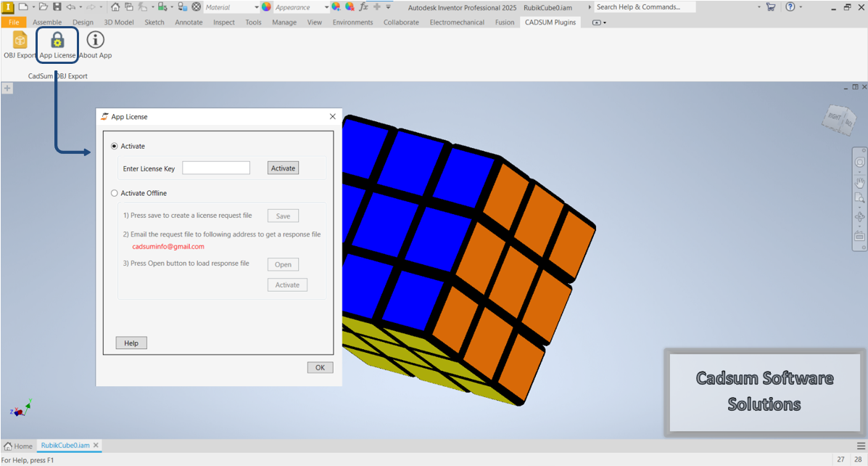This screenshot has height=466, width=868.
Task: Expand the Zoom tool dropdown in navigation bar
Action: [x=860, y=207]
